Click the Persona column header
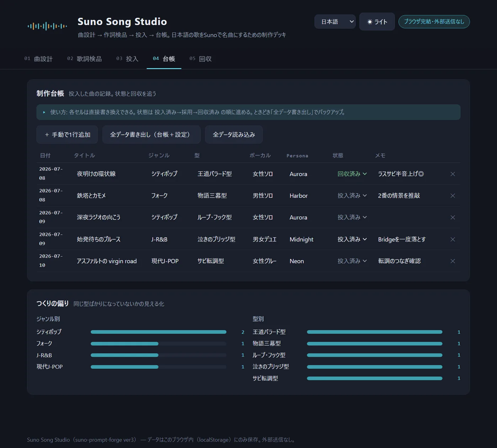 click(297, 156)
